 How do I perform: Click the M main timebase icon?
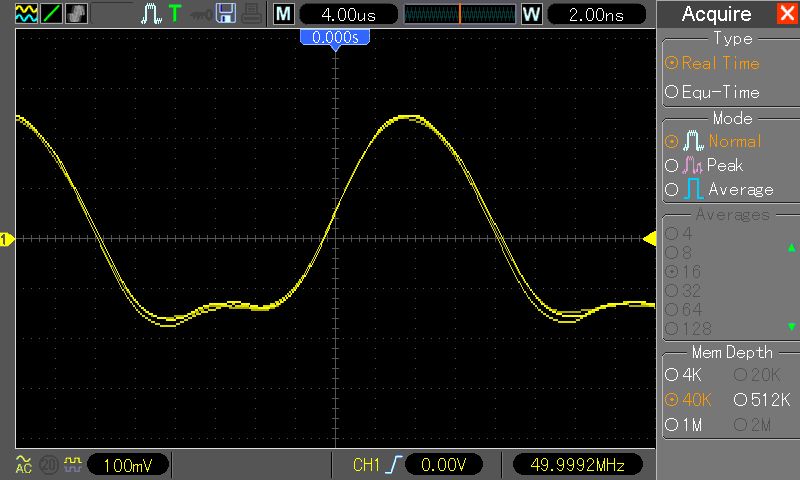[x=283, y=14]
